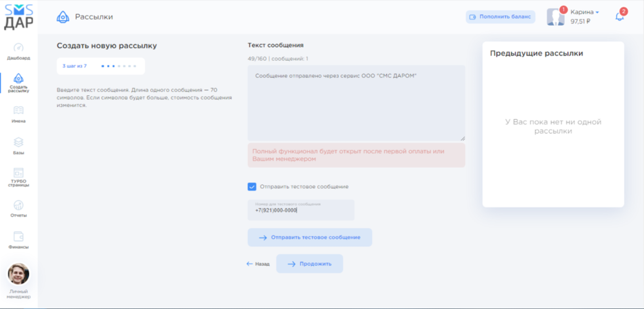
Task: Click the Личный менеджер photo
Action: [18, 274]
